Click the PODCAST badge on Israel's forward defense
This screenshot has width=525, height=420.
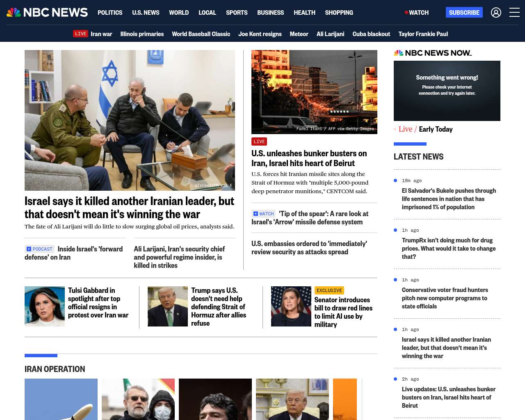(39, 249)
